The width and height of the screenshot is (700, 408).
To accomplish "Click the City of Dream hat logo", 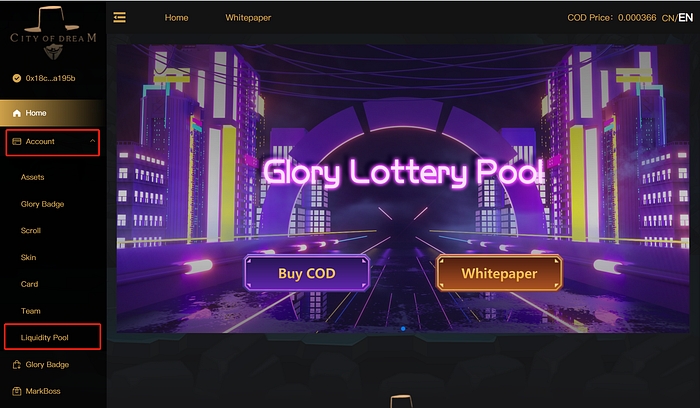I will click(x=53, y=33).
